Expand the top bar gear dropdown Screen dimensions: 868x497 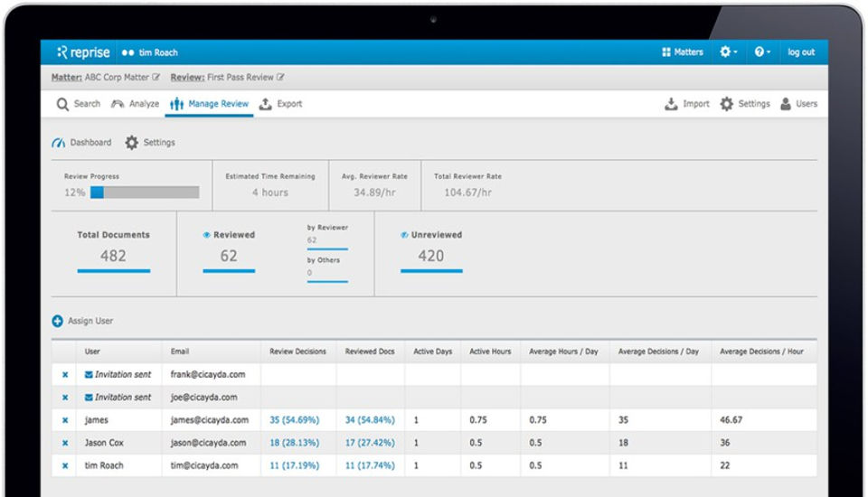point(728,52)
